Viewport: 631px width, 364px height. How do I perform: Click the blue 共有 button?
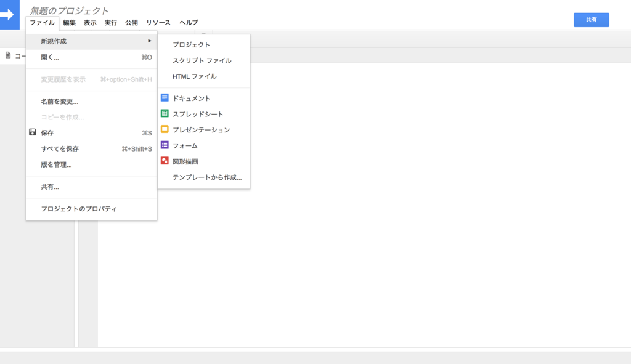click(591, 19)
